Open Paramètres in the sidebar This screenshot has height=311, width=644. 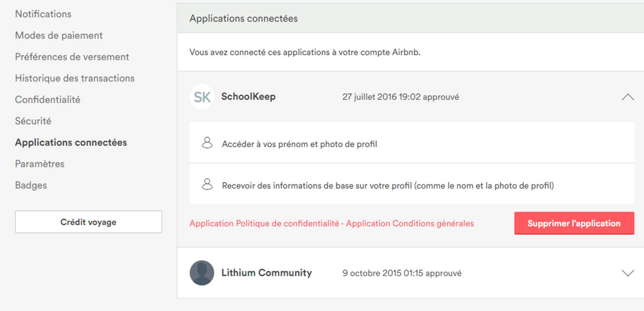(x=39, y=164)
